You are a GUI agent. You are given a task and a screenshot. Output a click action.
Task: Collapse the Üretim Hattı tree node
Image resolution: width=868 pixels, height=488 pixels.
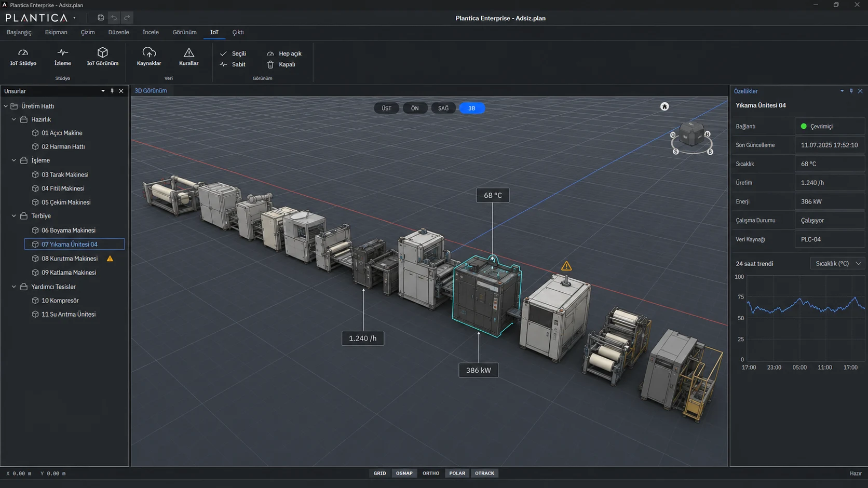pyautogui.click(x=6, y=106)
